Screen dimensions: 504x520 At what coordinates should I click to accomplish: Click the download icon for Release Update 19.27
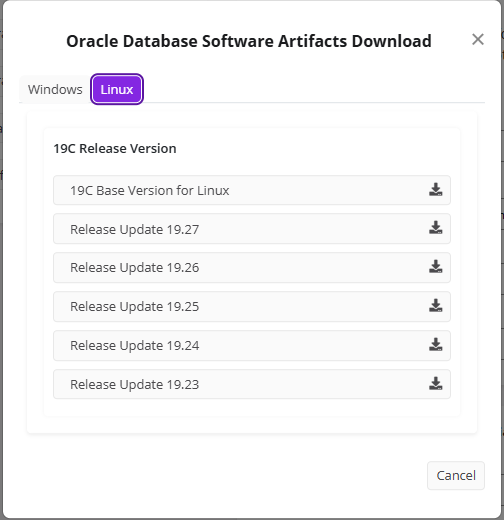(435, 228)
